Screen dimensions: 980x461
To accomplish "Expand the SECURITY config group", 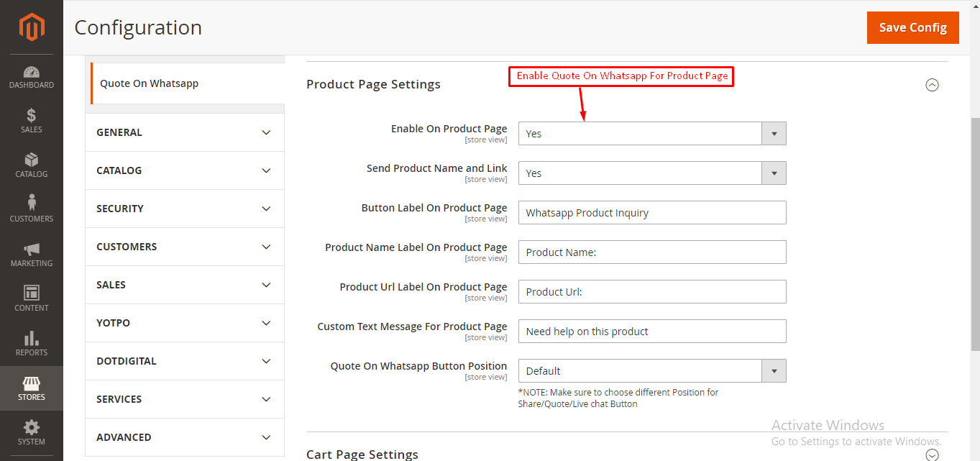I will (x=185, y=209).
